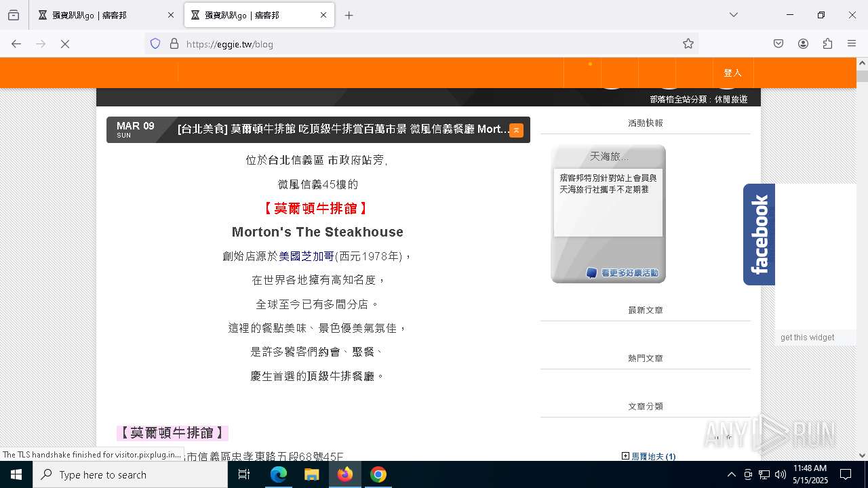The image size is (868, 488).
Task: Show site security lock information
Action: point(174,43)
